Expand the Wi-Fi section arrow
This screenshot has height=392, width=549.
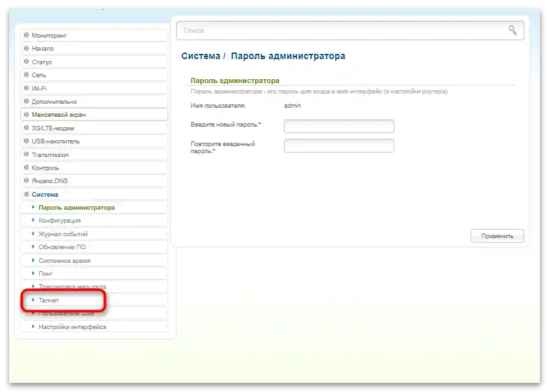click(x=26, y=88)
